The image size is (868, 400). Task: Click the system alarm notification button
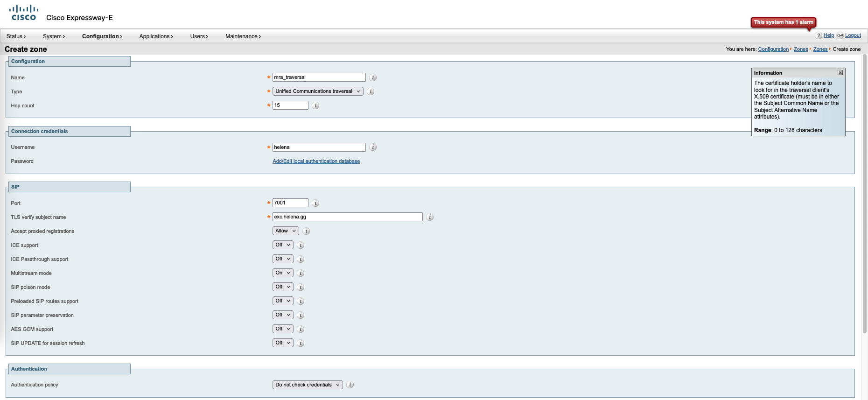click(783, 22)
